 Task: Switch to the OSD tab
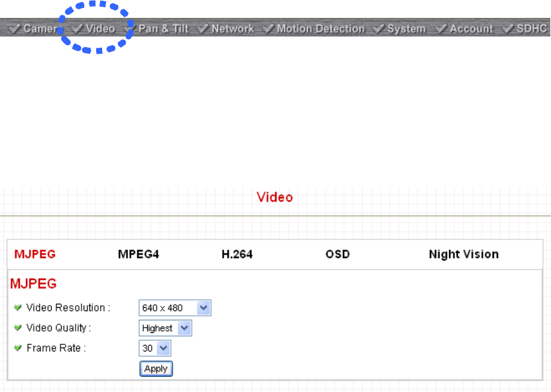click(x=337, y=254)
